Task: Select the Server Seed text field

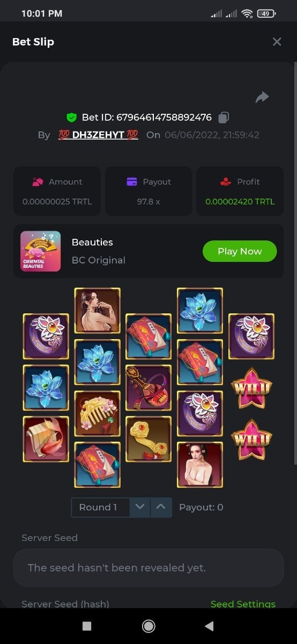Action: coord(148,567)
